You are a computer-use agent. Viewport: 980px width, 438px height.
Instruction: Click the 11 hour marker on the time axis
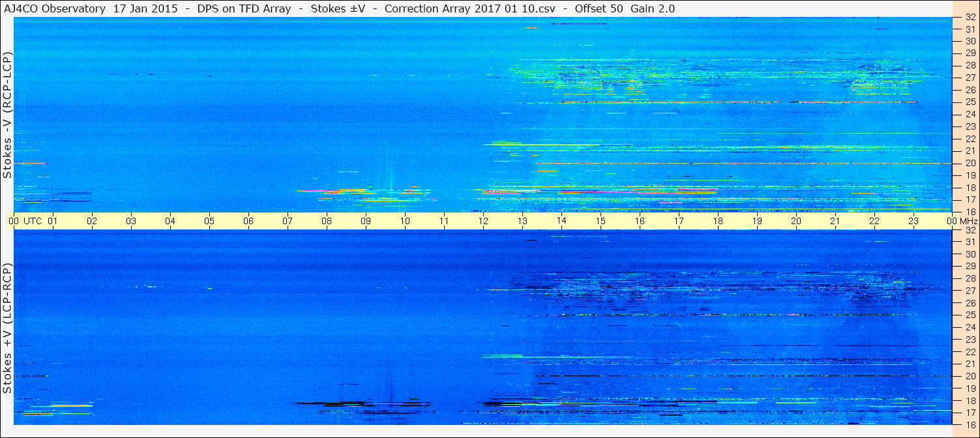pos(444,222)
